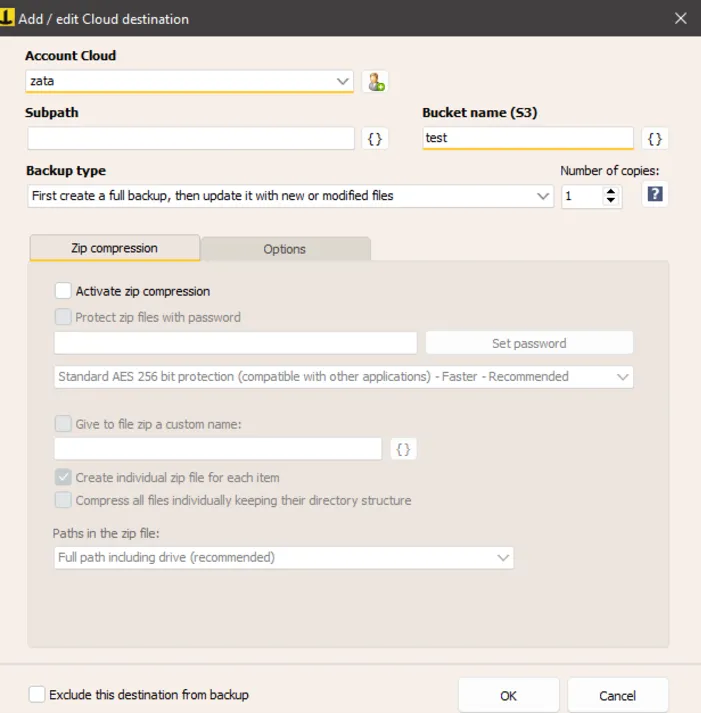The width and height of the screenshot is (701, 713).
Task: Toggle Create individual zip file for each item
Action: pyautogui.click(x=63, y=477)
